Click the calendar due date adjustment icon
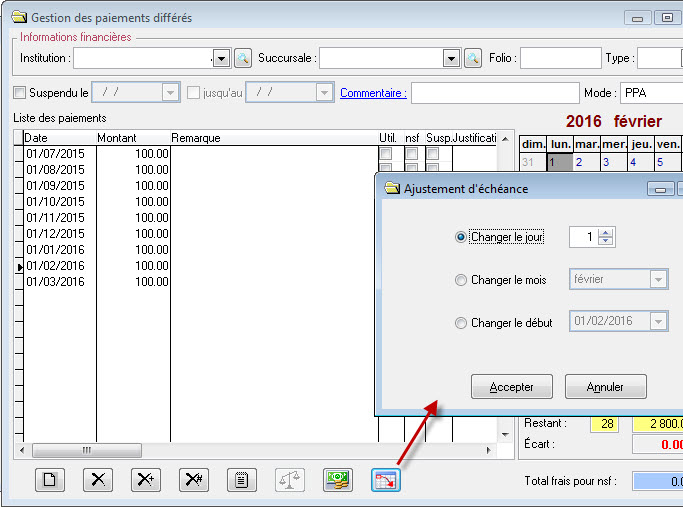This screenshot has height=507, width=683. (385, 479)
